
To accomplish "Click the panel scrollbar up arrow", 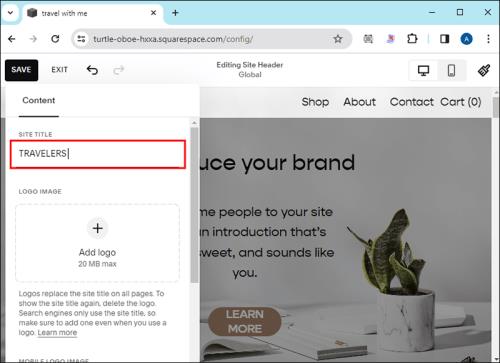I will 194,123.
